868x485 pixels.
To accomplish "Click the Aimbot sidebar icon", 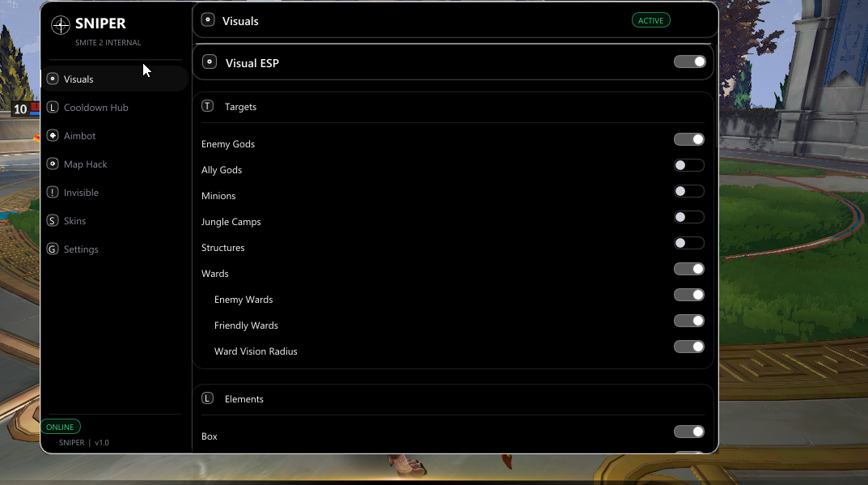I will tap(53, 135).
